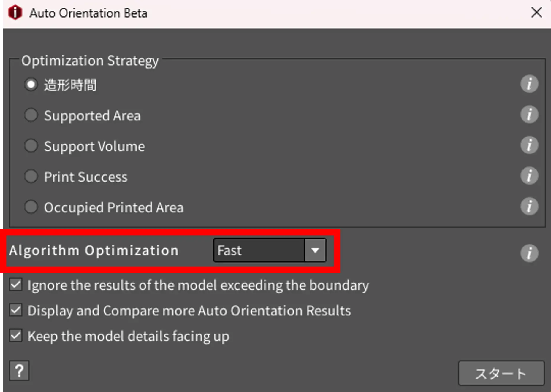Image resolution: width=551 pixels, height=392 pixels.
Task: Click the question mark help button
Action: click(x=19, y=371)
